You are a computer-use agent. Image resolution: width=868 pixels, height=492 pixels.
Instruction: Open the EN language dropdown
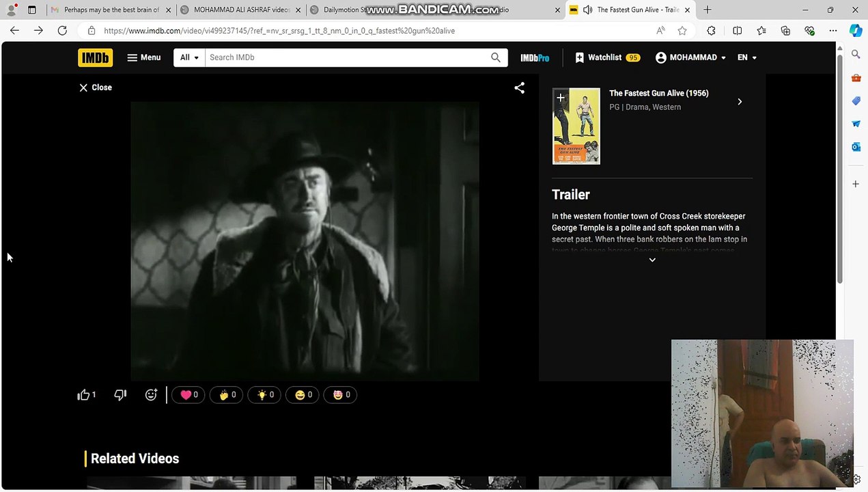(x=746, y=57)
